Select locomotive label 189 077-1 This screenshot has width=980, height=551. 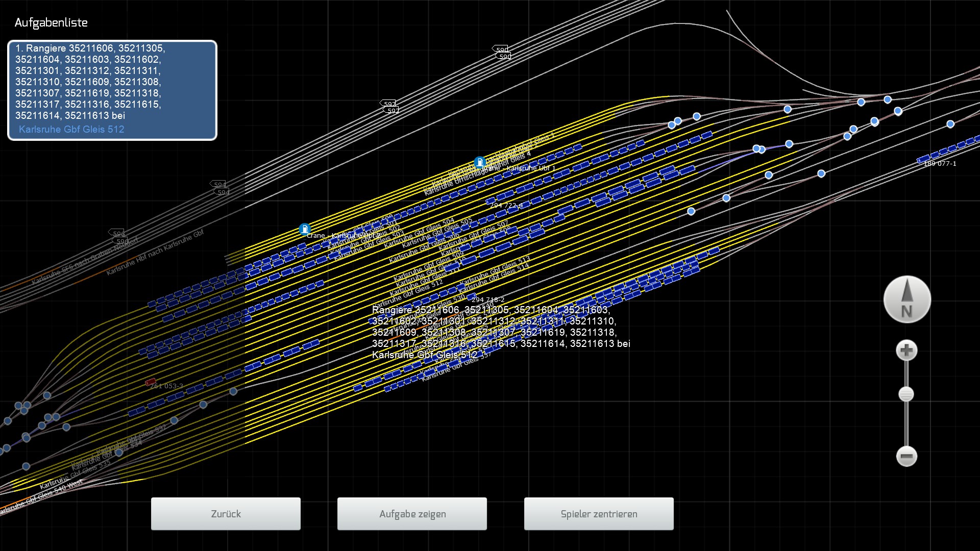point(940,164)
